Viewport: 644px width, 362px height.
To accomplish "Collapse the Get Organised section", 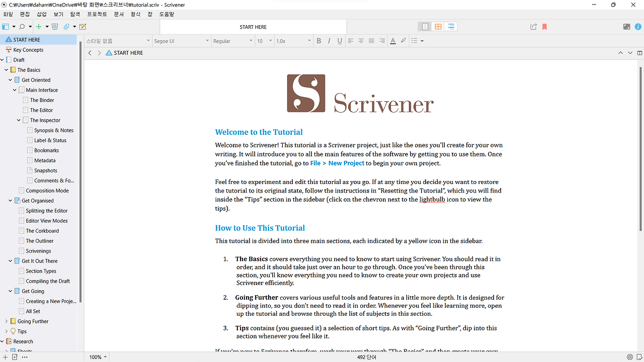I will (x=11, y=201).
